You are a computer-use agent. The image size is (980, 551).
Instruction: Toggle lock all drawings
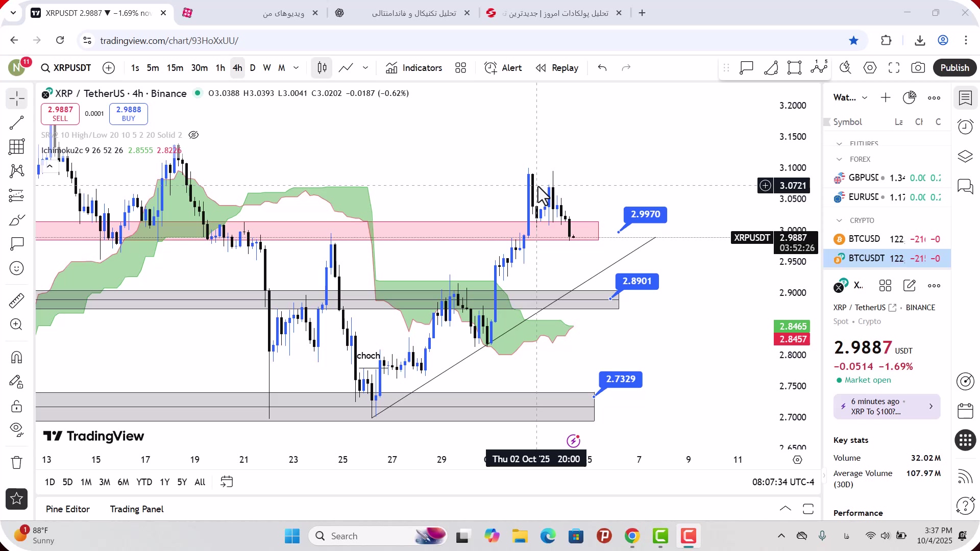(17, 406)
